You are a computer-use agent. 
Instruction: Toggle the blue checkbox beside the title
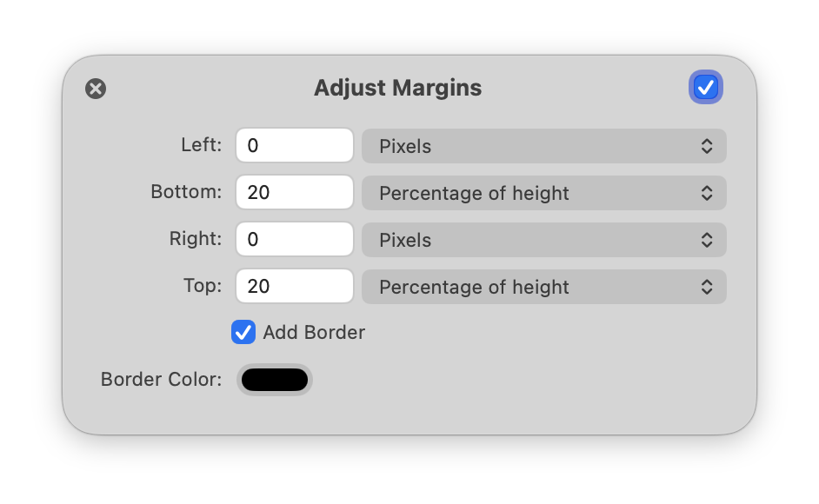pos(705,87)
